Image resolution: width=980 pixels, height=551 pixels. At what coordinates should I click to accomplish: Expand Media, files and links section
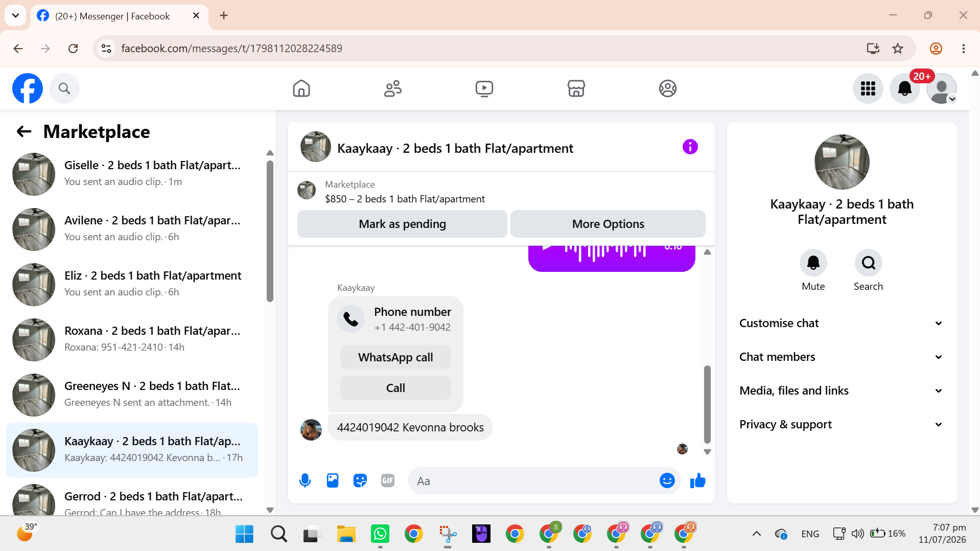[842, 391]
